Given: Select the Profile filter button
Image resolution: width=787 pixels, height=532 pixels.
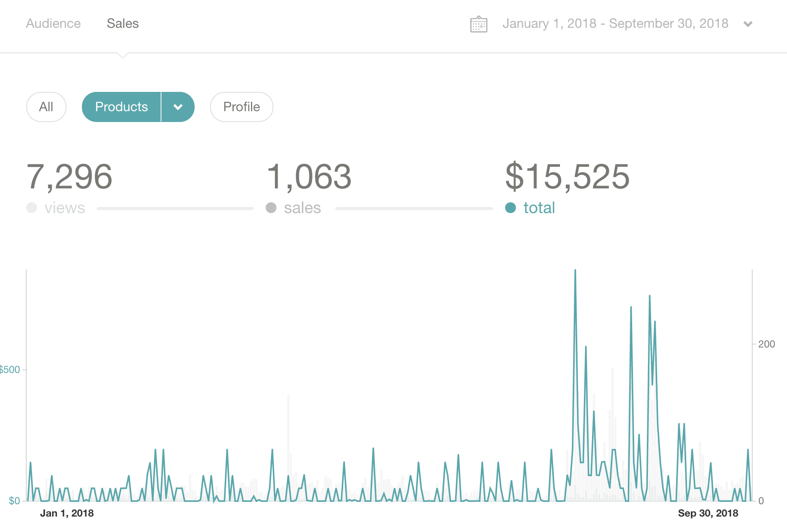Looking at the screenshot, I should (x=241, y=107).
